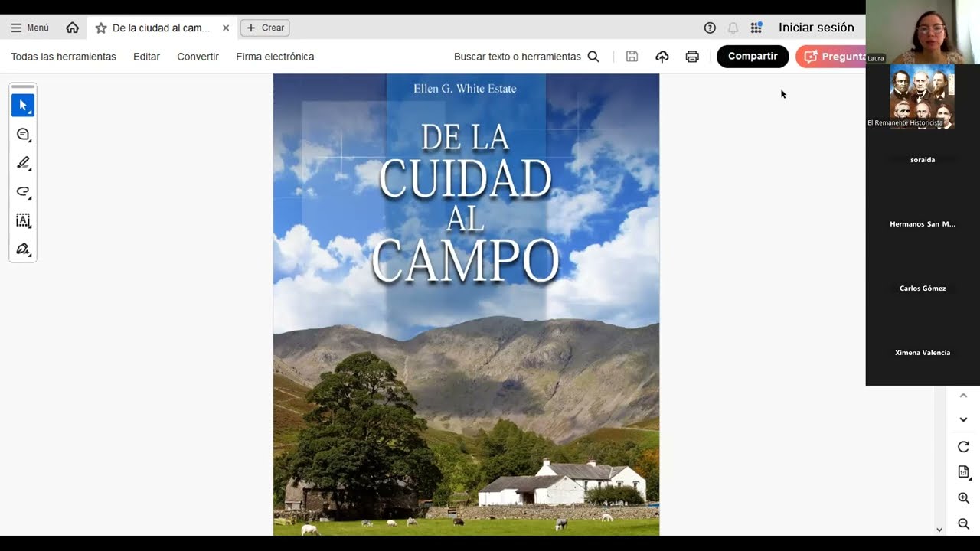Close the De la ciudad al campo tab
This screenshot has width=980, height=551.
tap(226, 28)
